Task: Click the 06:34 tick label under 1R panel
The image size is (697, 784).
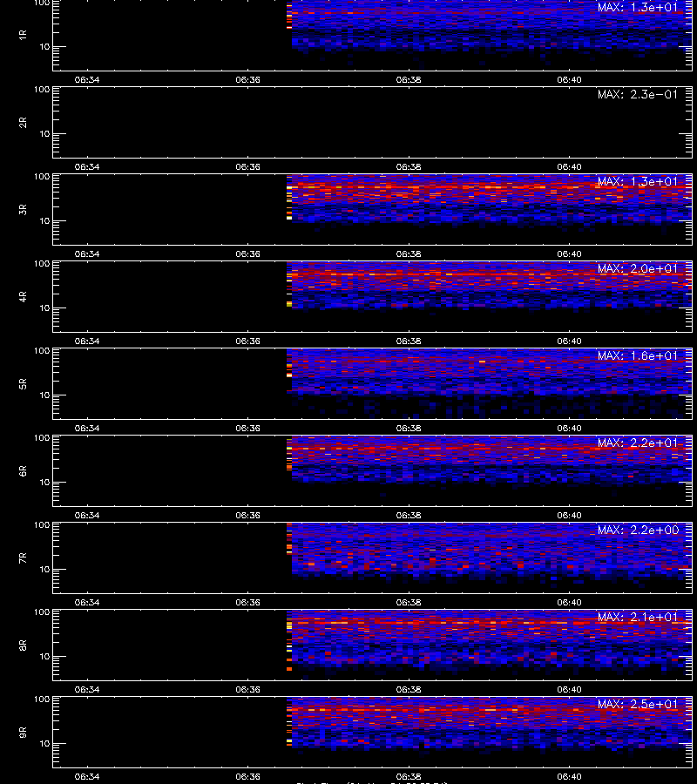Action: click(87, 79)
